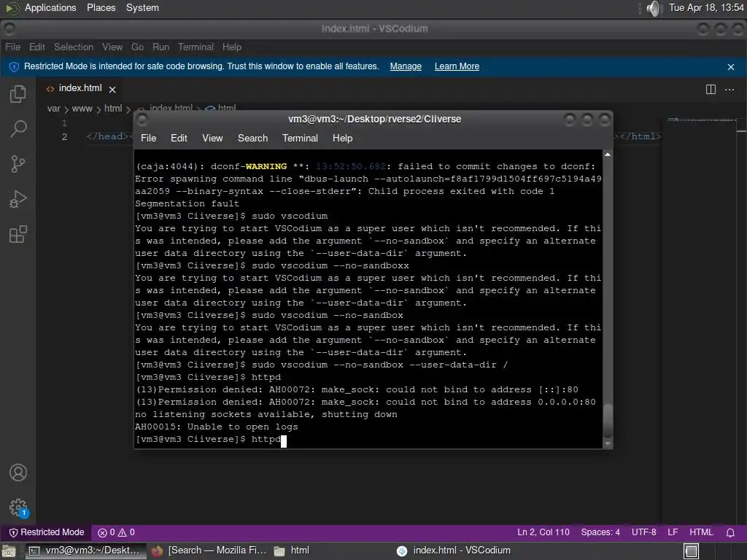747x560 pixels.
Task: Open the terminal window Search menu
Action: 252,138
